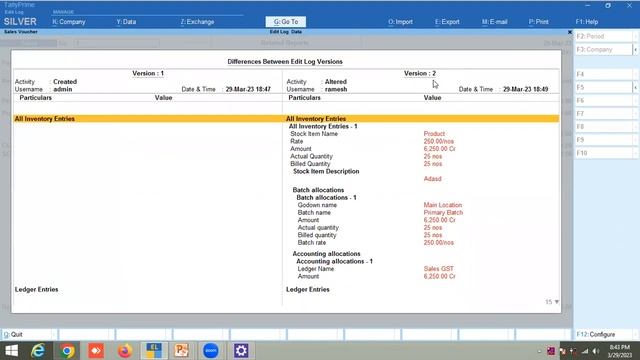Click the Actual Quantity value 25 nos
Image resolution: width=640 pixels, height=360 pixels.
pyautogui.click(x=433, y=156)
